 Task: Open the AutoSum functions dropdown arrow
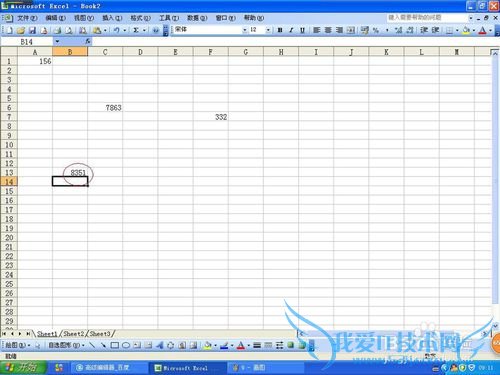[x=144, y=30]
